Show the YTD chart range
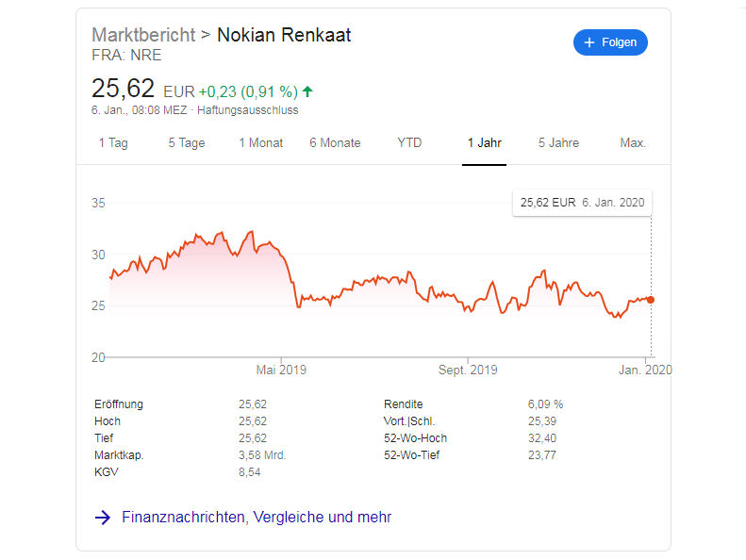 pyautogui.click(x=409, y=142)
